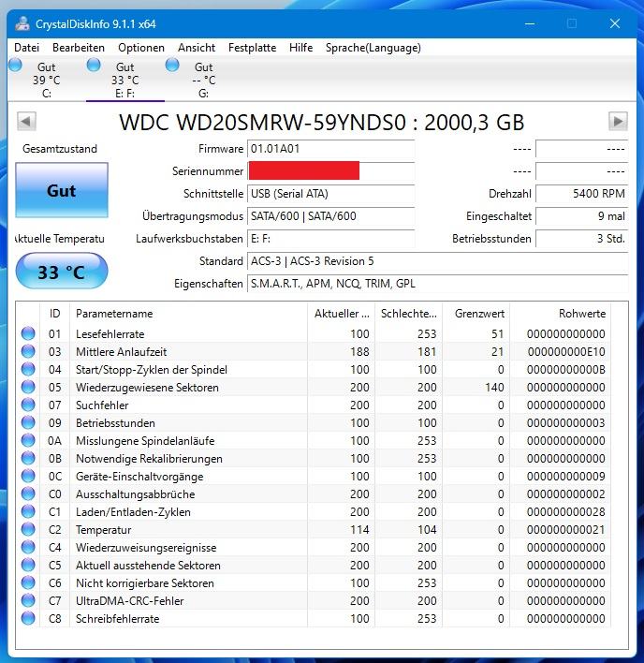
Task: Select Grenzwert value 140
Action: (x=494, y=387)
